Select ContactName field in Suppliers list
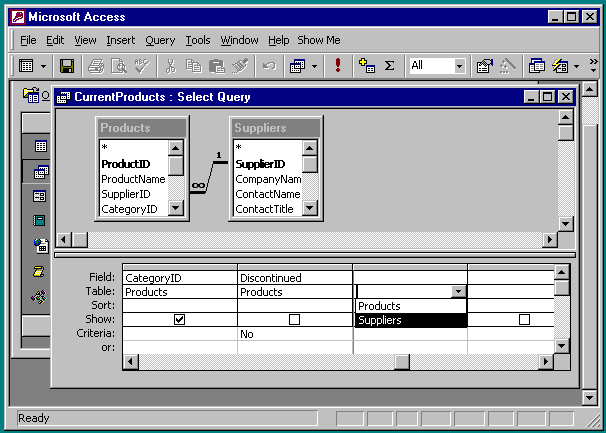Viewport: 606px width, 433px height. tap(268, 194)
